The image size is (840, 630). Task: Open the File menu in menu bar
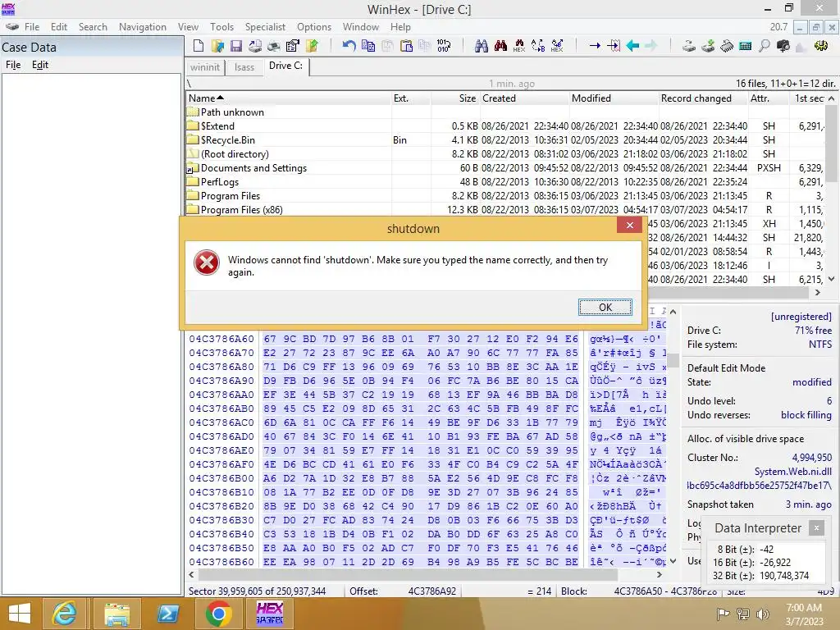32,27
